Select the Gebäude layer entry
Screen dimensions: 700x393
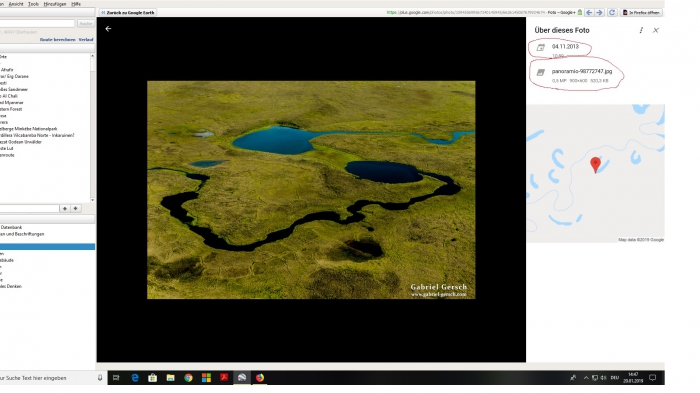(7, 260)
